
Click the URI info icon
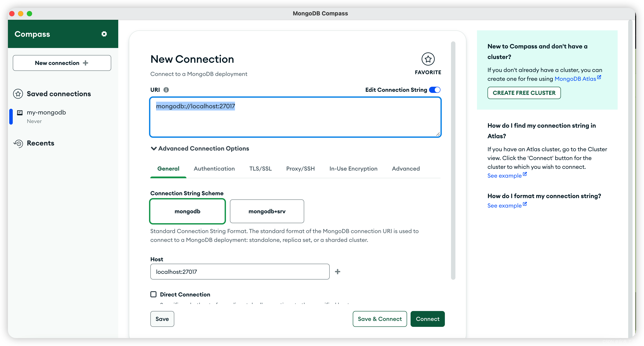point(166,90)
